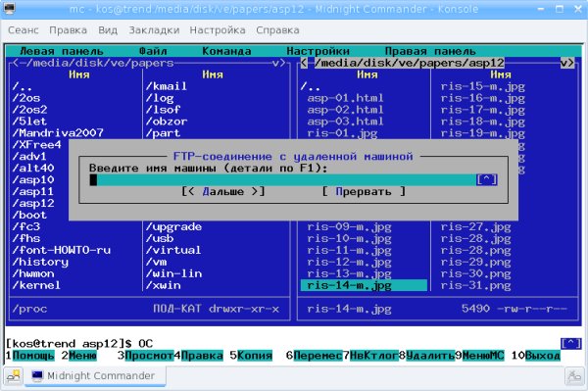Select /kernel directory
Viewport: 588px width, 391px height.
click(36, 285)
